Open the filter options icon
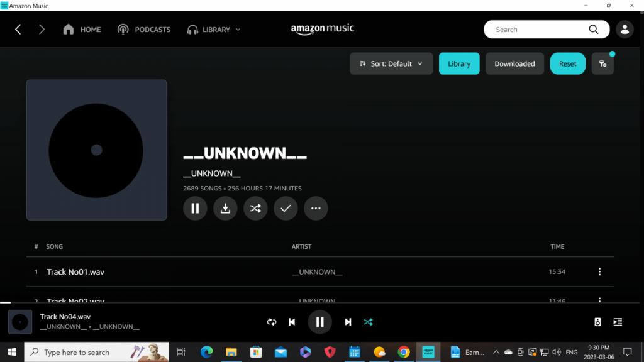Image resolution: width=644 pixels, height=362 pixels. click(x=602, y=63)
